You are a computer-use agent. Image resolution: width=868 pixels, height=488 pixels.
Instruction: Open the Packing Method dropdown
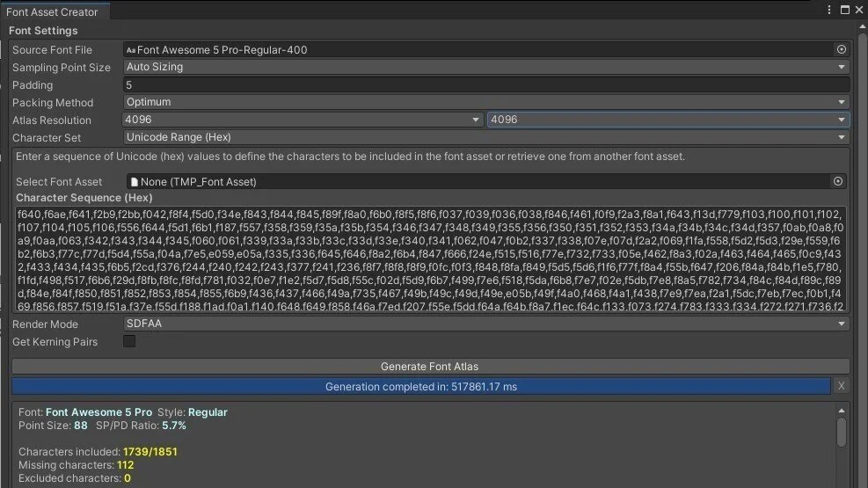[486, 102]
